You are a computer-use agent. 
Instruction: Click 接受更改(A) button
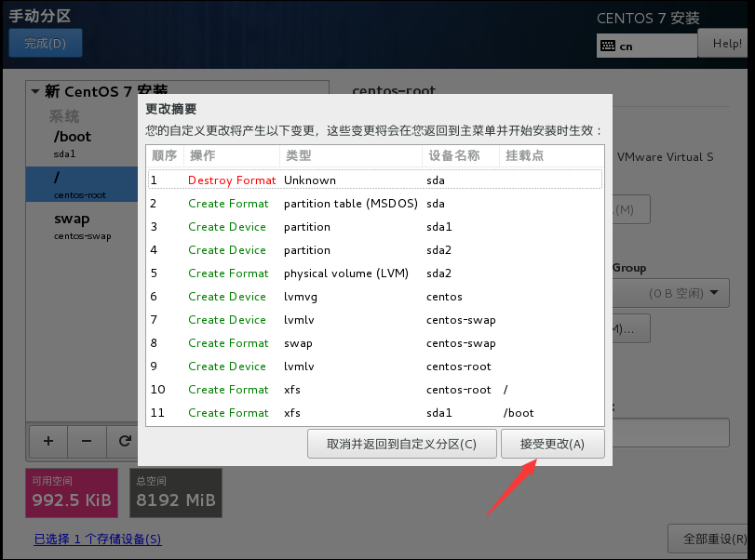[552, 444]
